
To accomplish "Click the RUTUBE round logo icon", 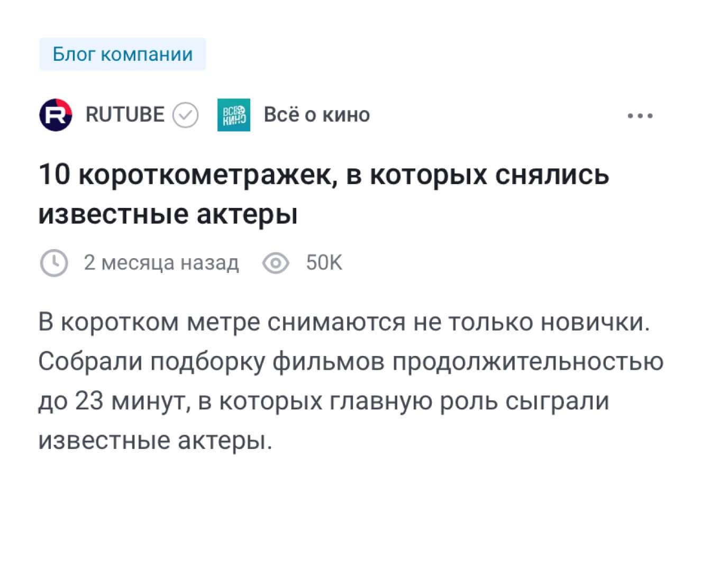I will (56, 115).
